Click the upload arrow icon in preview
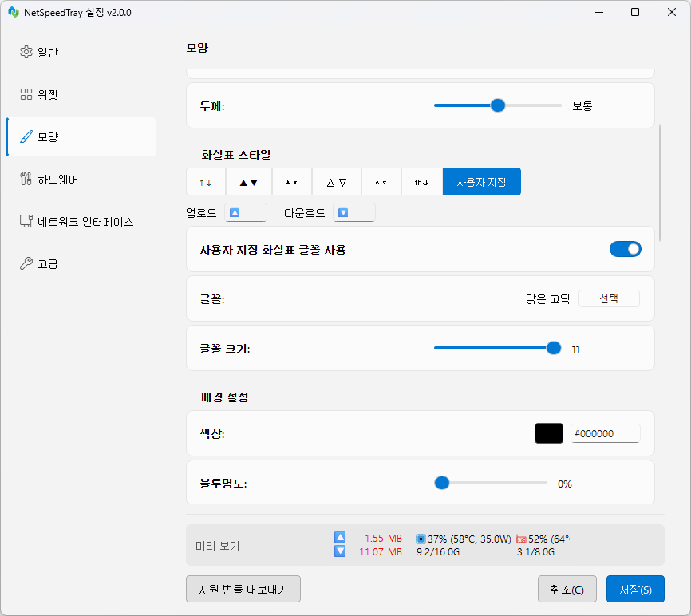Image resolution: width=691 pixels, height=616 pixels. point(340,538)
